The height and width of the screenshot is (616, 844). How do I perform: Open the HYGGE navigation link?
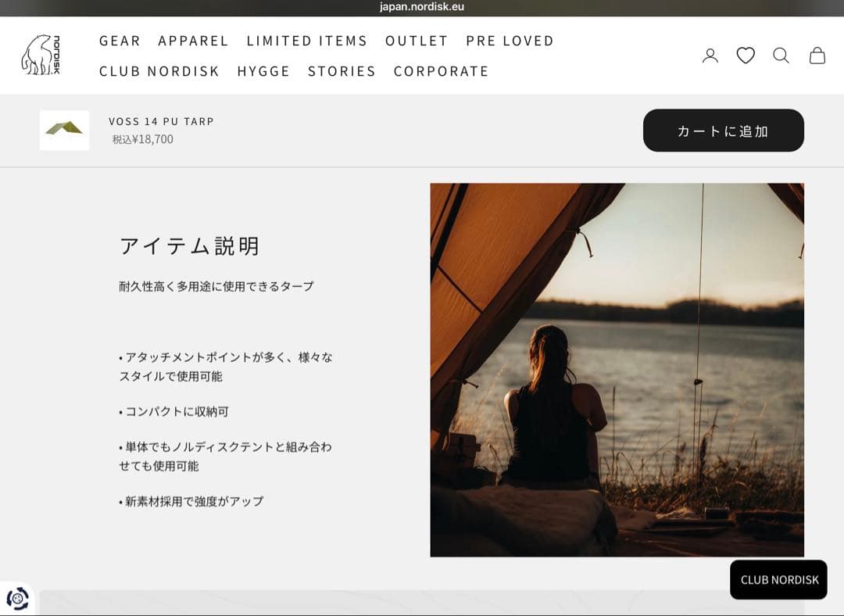tap(264, 71)
